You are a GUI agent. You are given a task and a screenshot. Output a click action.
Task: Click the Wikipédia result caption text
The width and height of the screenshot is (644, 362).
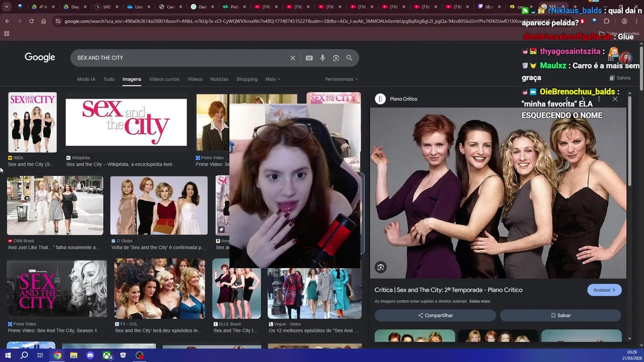coord(119,164)
